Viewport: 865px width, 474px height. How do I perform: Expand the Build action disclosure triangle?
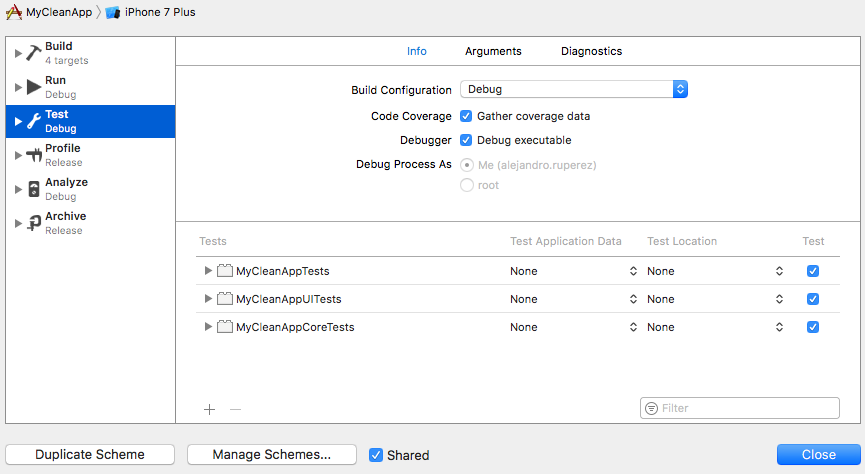[18, 54]
